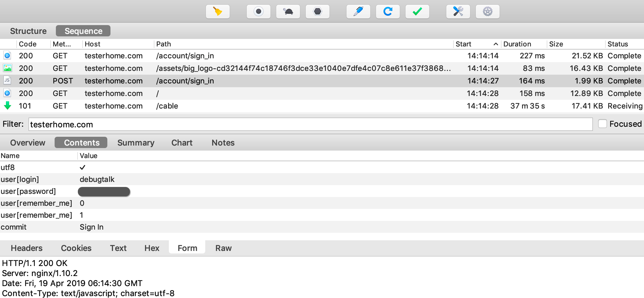Open settings gear icon

click(x=487, y=12)
